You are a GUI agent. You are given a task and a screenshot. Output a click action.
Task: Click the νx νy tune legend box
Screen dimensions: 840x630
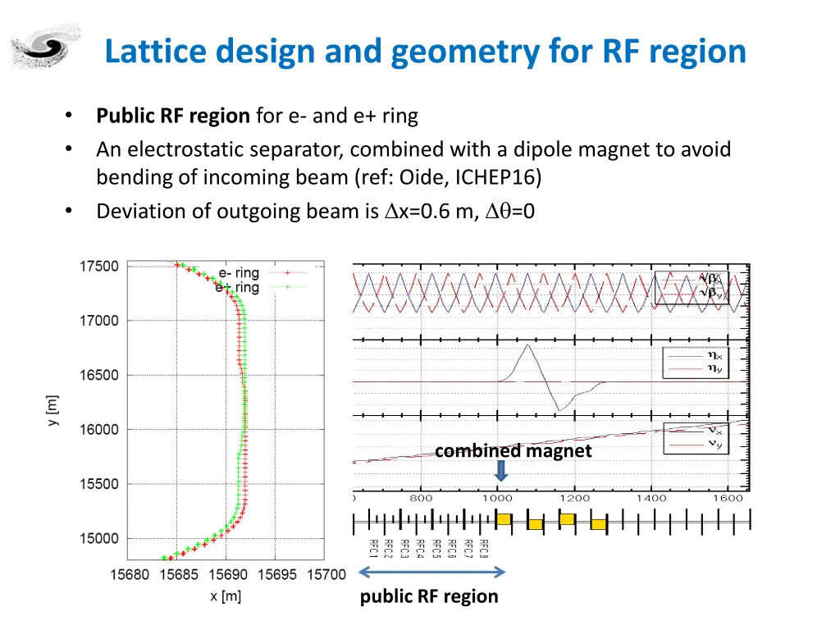696,439
